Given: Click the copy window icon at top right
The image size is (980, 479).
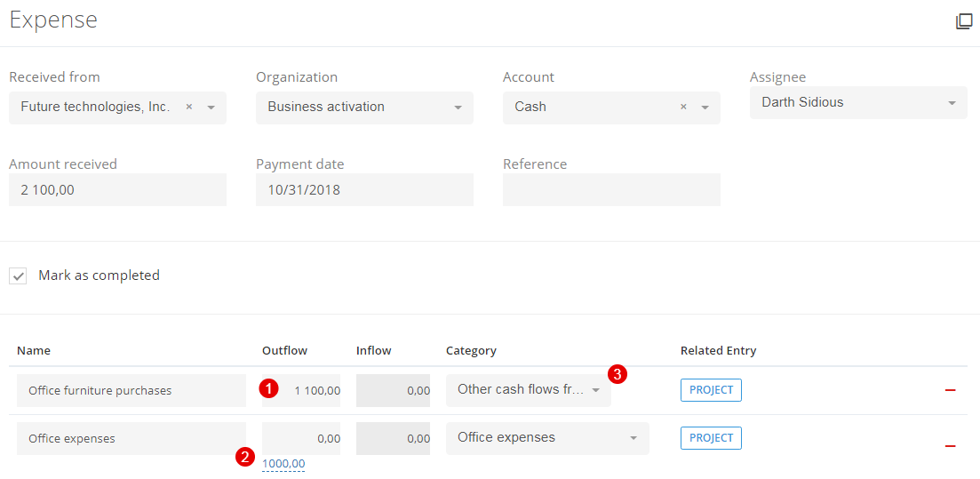Looking at the screenshot, I should coord(964,22).
